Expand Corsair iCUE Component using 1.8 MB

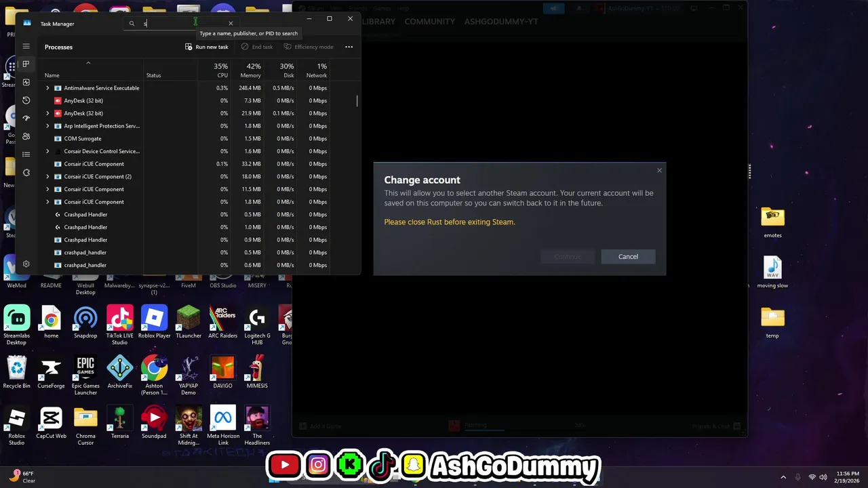click(x=47, y=202)
